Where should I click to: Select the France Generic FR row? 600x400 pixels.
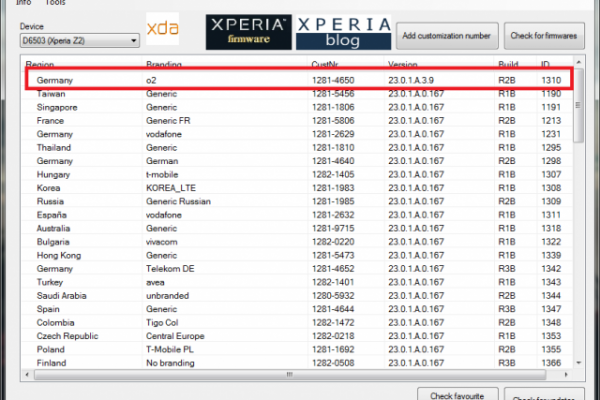click(x=298, y=121)
